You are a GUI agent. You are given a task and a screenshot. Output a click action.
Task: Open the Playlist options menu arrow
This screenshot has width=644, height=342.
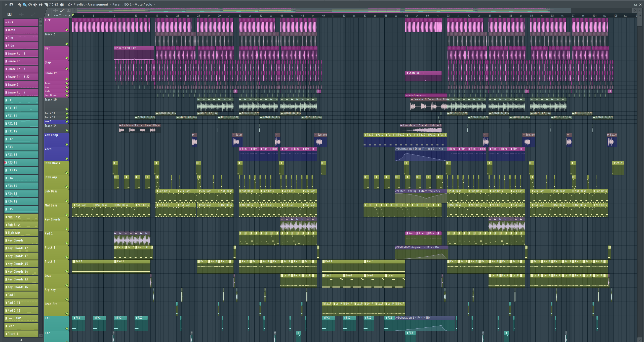6,5
